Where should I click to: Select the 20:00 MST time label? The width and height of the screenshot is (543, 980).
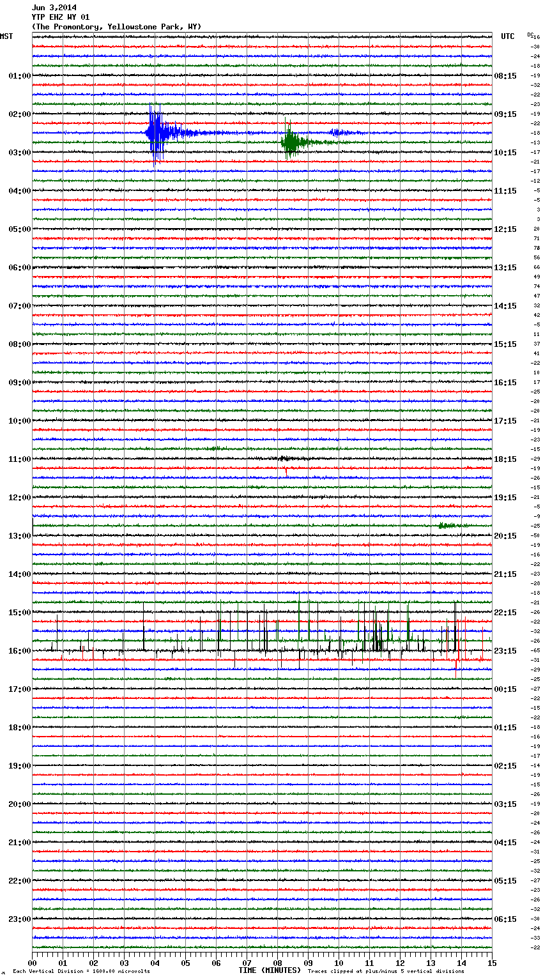point(20,804)
